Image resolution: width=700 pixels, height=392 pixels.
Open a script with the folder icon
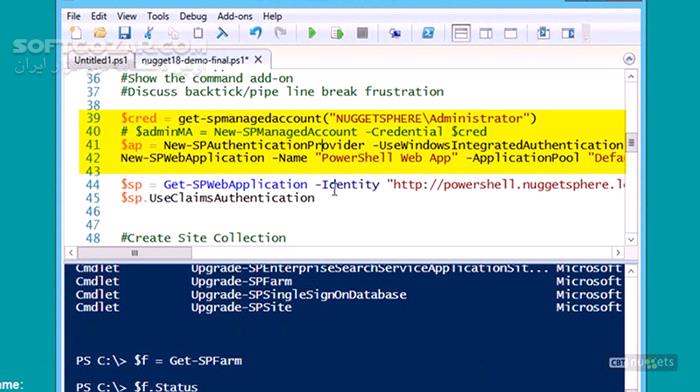click(100, 33)
